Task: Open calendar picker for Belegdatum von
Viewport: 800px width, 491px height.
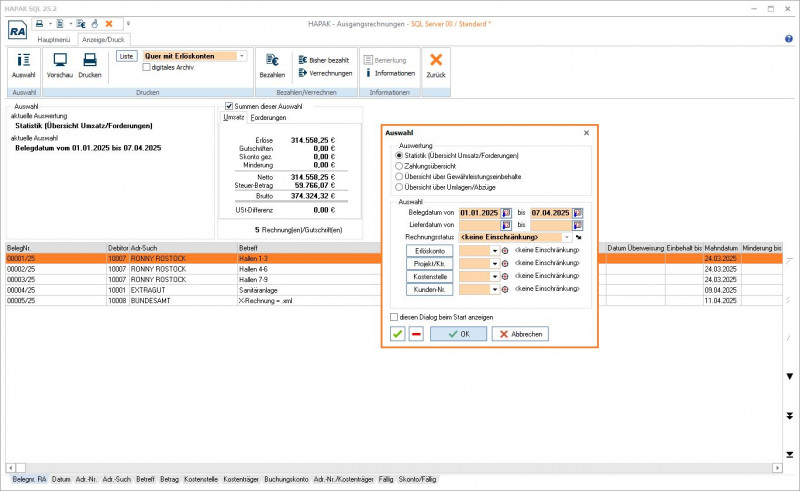Action: click(x=506, y=213)
